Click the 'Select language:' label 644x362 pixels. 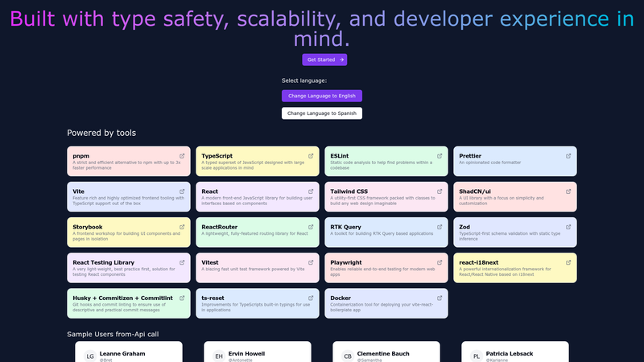[x=304, y=80]
